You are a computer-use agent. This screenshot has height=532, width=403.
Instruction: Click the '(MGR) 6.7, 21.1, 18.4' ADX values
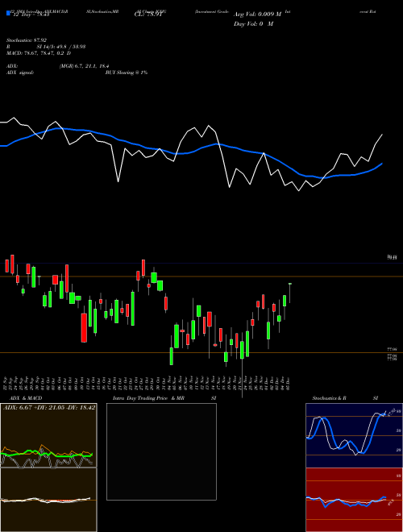click(84, 66)
